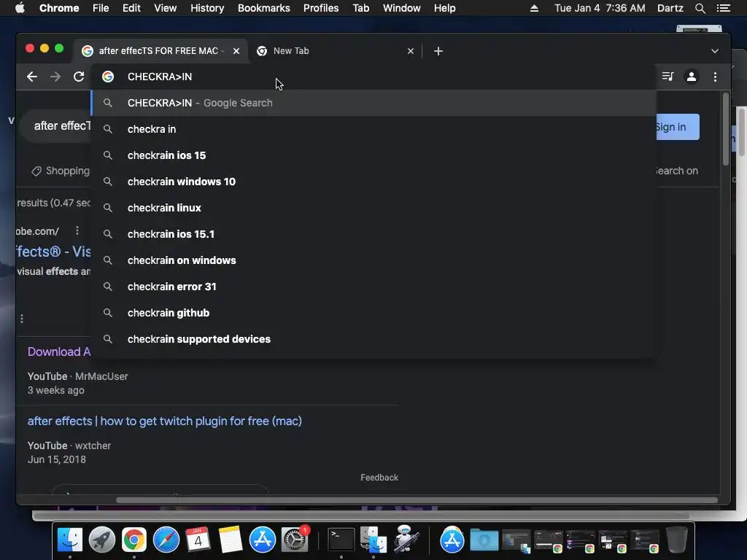Open the partly hidden 'fects® - Vis' result title
Viewport: 747px width, 560px height.
pyautogui.click(x=53, y=252)
